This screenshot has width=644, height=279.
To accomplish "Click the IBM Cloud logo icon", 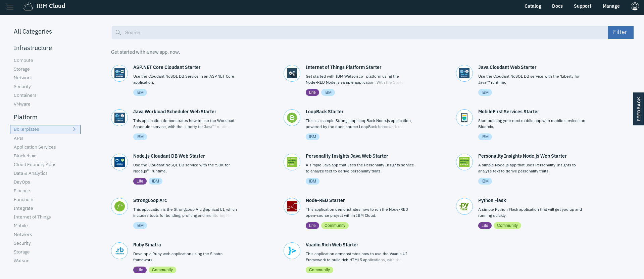I will [x=28, y=6].
